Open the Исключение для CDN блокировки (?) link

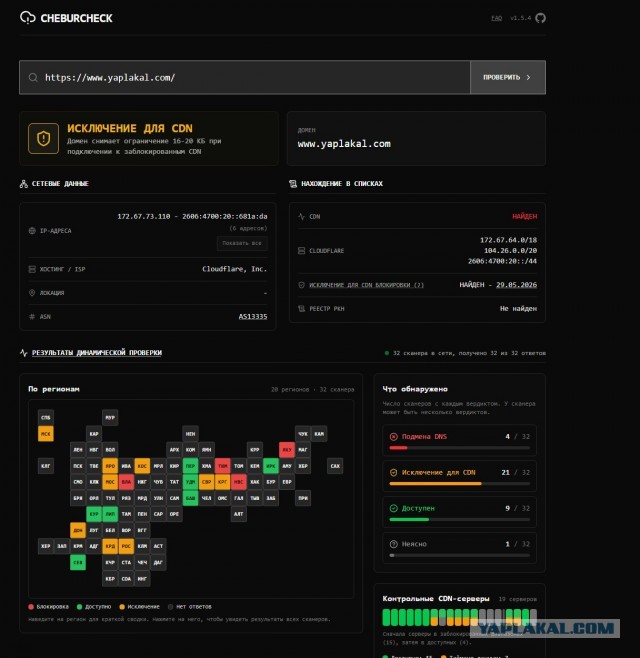[366, 285]
